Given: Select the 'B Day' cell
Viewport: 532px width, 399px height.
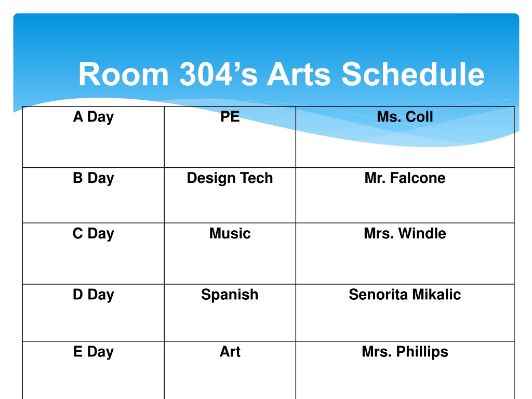Looking at the screenshot, I should [94, 195].
